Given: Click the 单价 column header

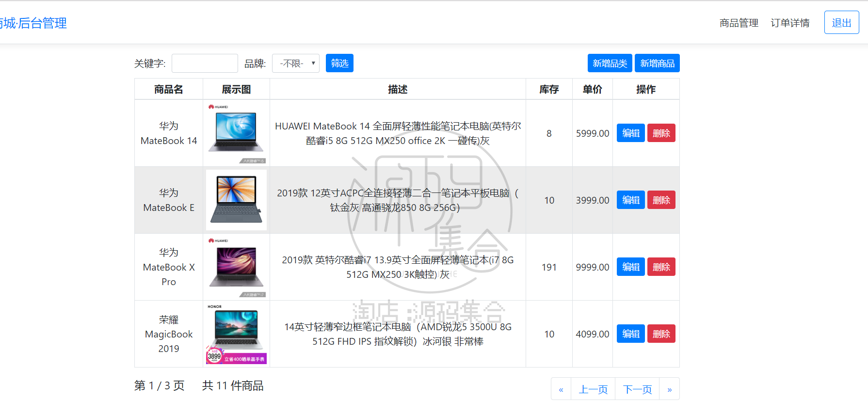Looking at the screenshot, I should coord(593,89).
